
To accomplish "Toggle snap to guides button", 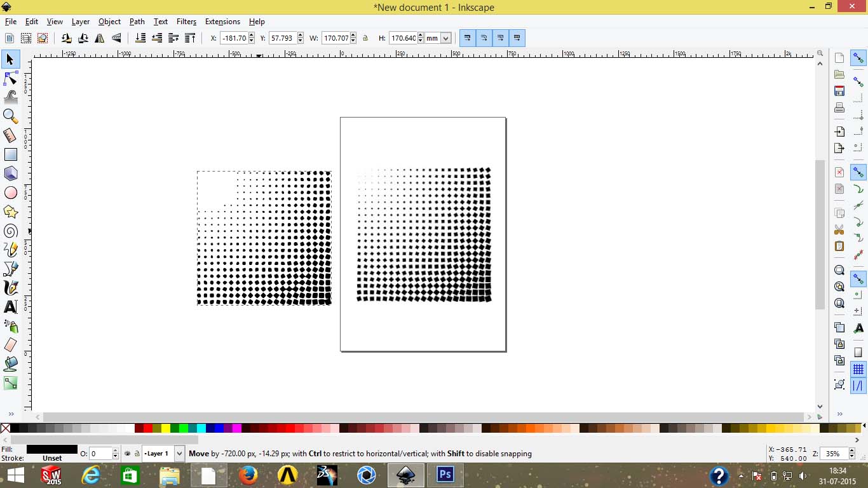I will (x=858, y=386).
